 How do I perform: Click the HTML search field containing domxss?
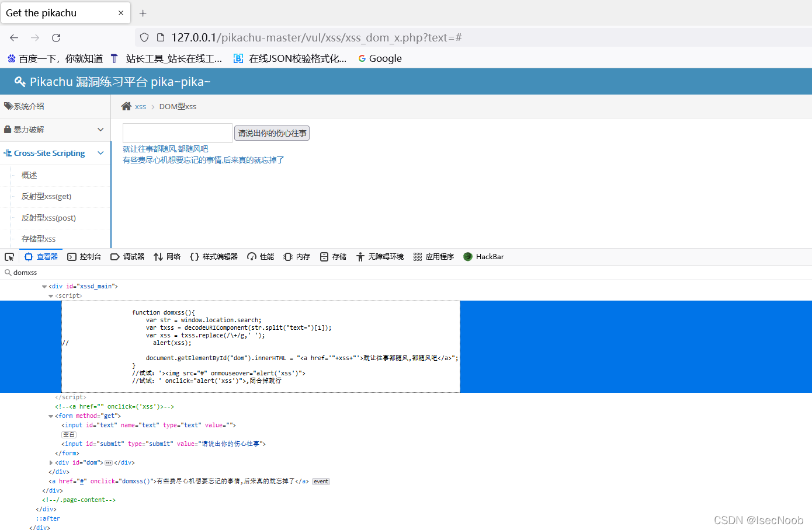coord(406,273)
